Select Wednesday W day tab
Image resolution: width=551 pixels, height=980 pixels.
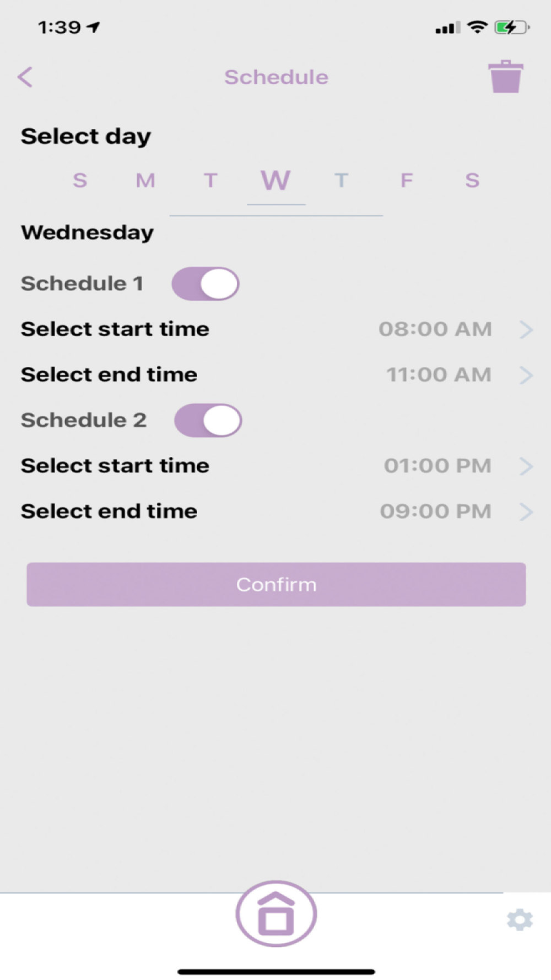coord(275,180)
